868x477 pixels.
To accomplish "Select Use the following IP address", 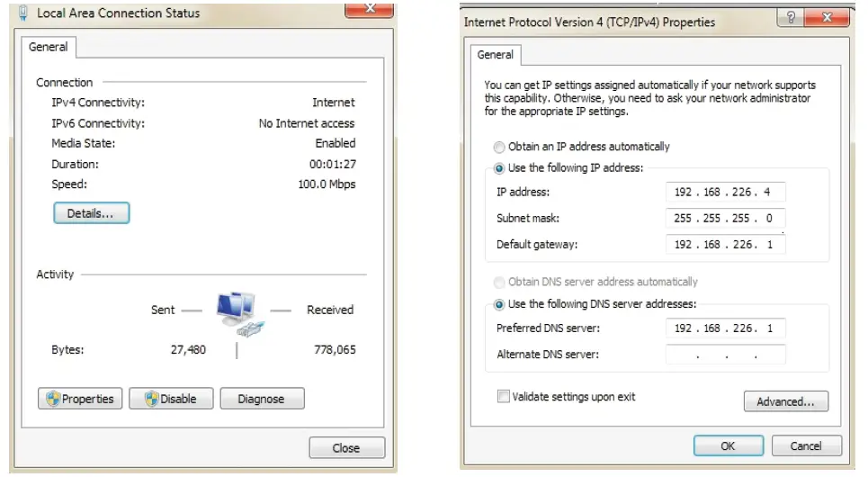I will pos(499,168).
